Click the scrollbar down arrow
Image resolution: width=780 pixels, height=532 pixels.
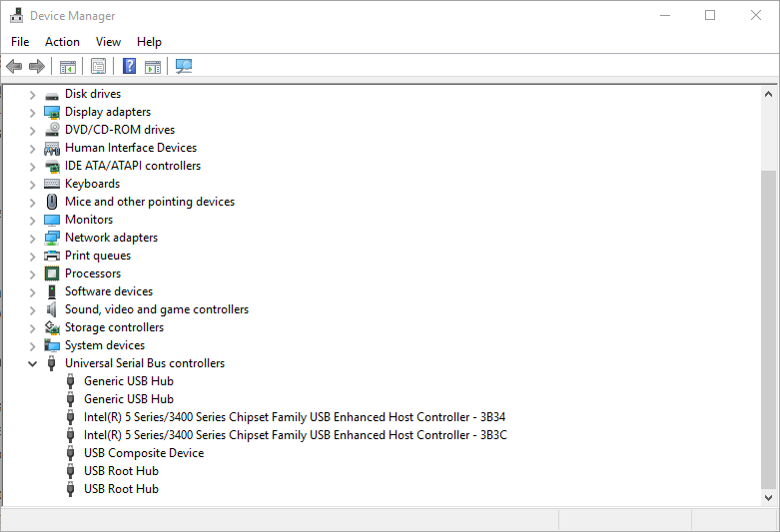[769, 498]
